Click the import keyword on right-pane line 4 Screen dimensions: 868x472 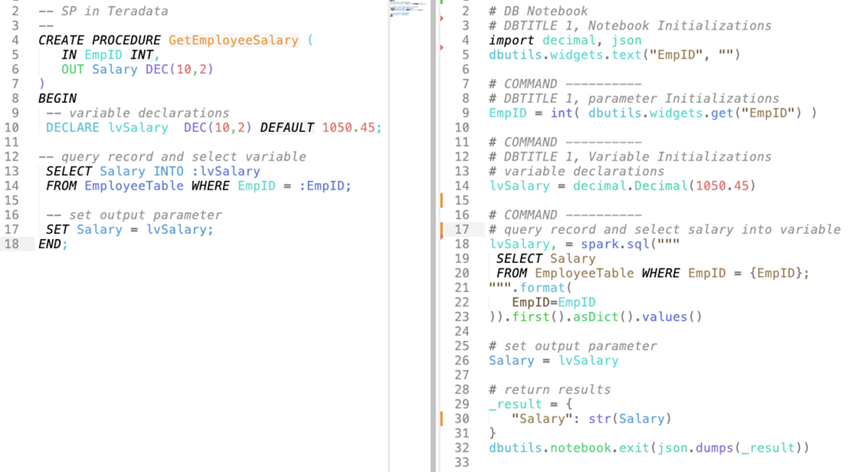[x=511, y=41]
